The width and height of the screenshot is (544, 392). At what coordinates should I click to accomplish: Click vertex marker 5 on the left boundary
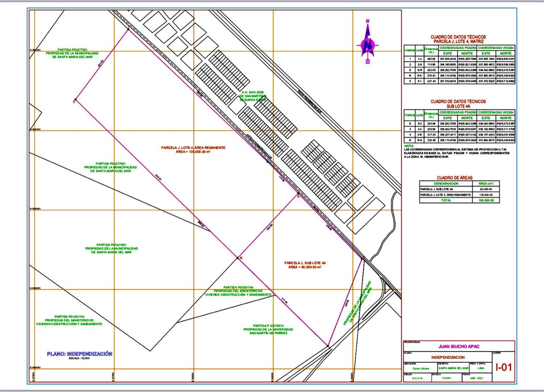coord(75,100)
